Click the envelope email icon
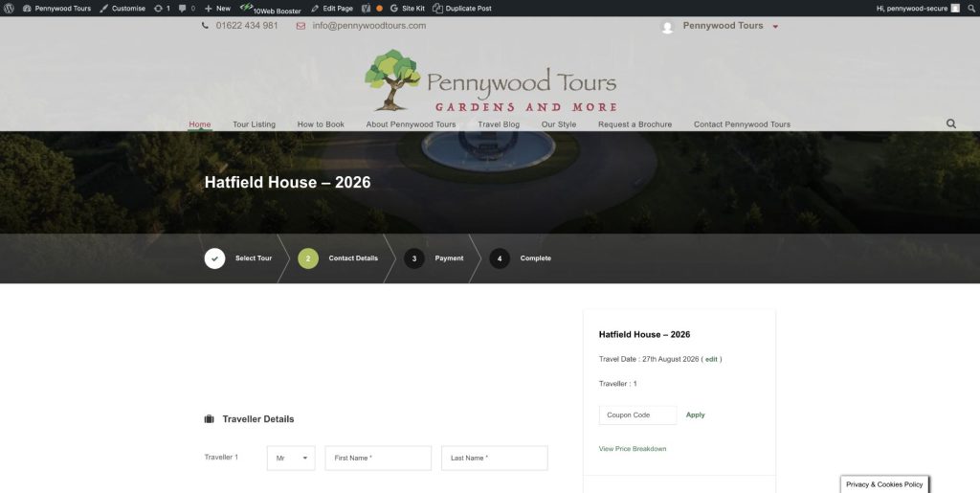The height and width of the screenshot is (493, 980). click(301, 26)
